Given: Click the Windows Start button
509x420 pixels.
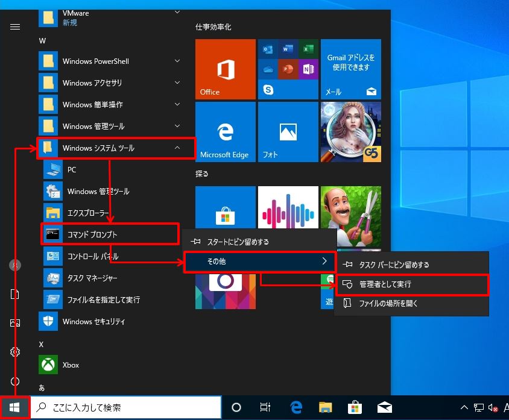Looking at the screenshot, I should [x=14, y=407].
